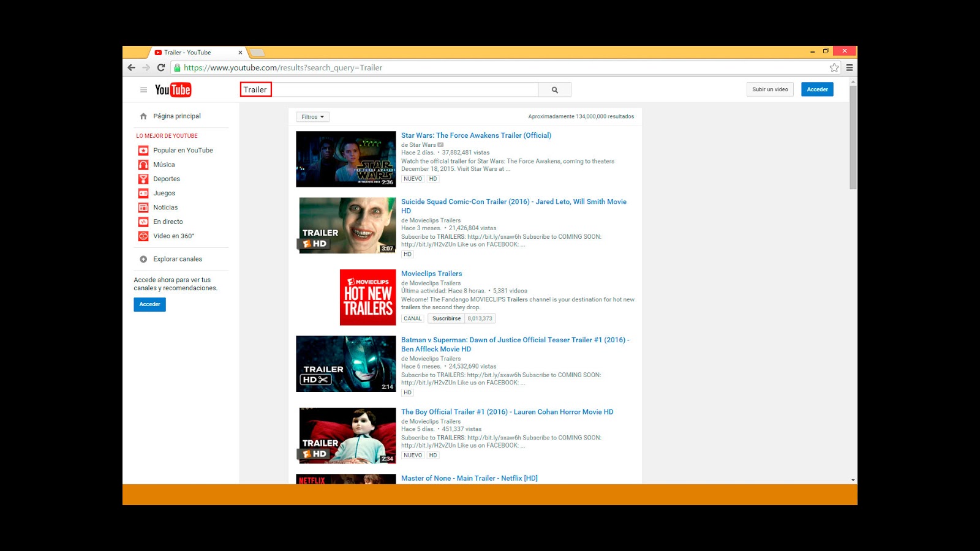
Task: Open Video en 360° in sidebar
Action: pos(174,236)
